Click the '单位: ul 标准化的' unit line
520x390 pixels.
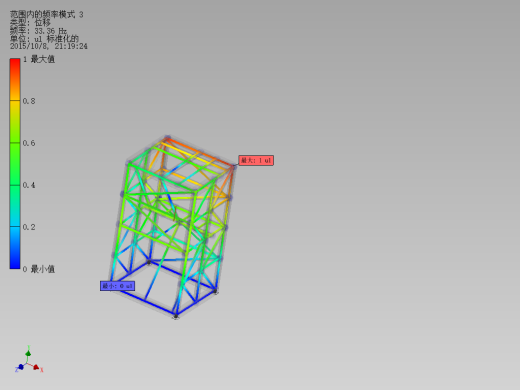click(x=44, y=39)
